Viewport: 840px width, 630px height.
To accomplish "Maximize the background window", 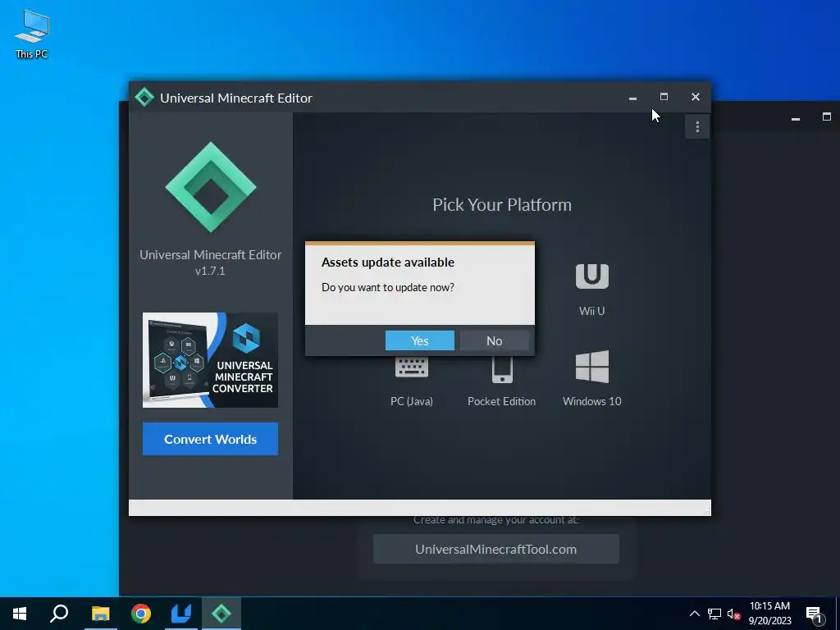I will pyautogui.click(x=827, y=116).
